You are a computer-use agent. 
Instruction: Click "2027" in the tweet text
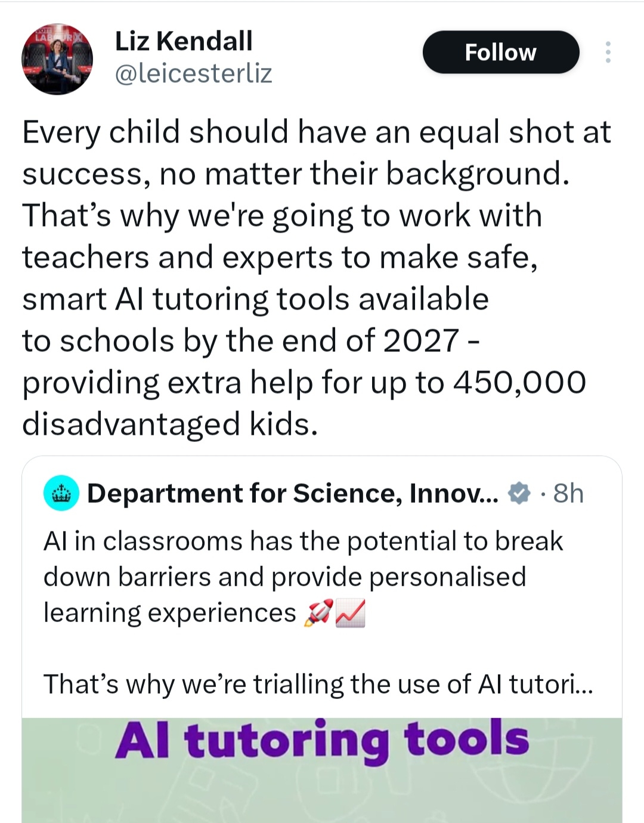[421, 341]
